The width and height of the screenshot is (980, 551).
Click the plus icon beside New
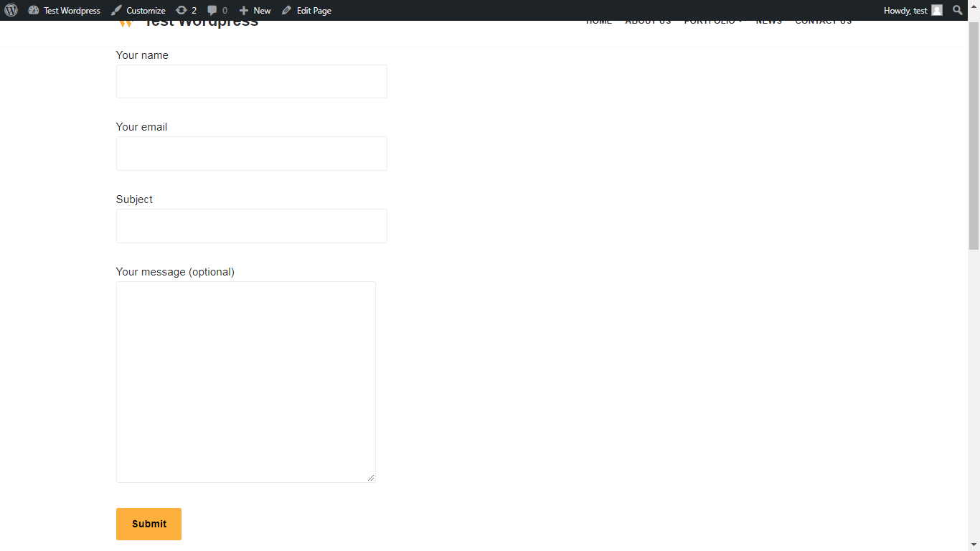(x=244, y=10)
